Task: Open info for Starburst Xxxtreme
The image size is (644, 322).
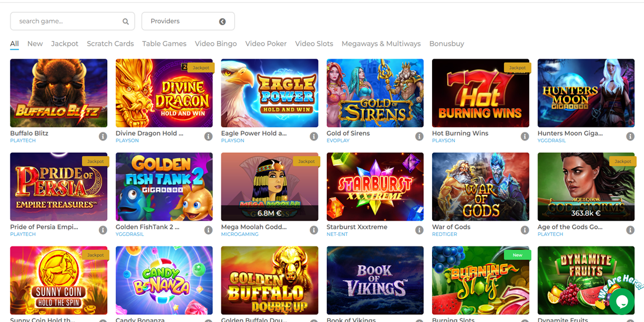Action: point(419,230)
